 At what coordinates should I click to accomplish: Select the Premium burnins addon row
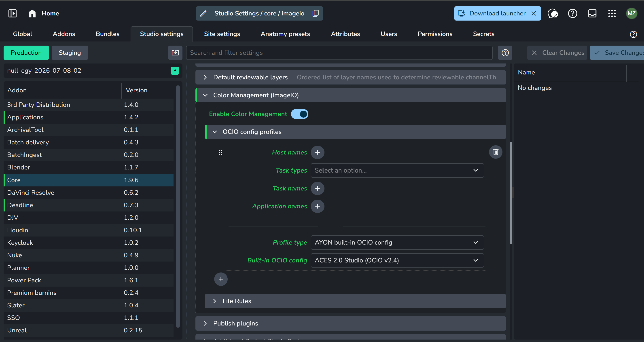[89, 293]
